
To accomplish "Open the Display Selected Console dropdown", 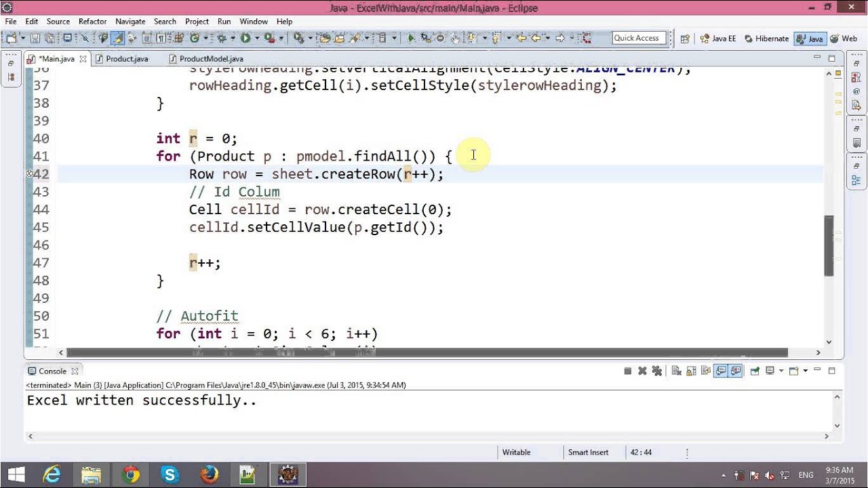I will (x=781, y=371).
